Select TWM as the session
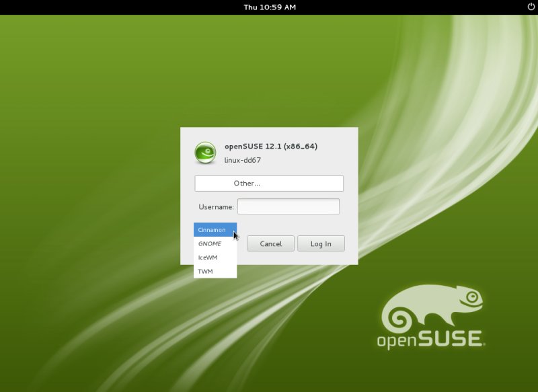538x392 pixels. point(215,271)
